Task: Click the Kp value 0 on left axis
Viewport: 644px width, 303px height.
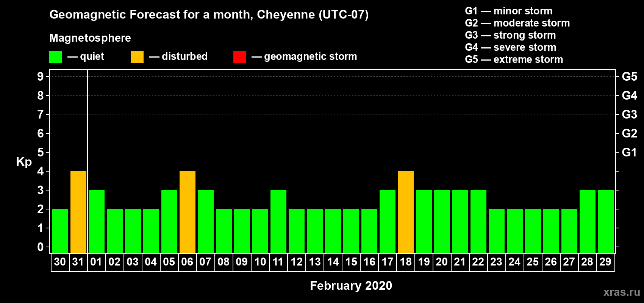Action: point(41,247)
